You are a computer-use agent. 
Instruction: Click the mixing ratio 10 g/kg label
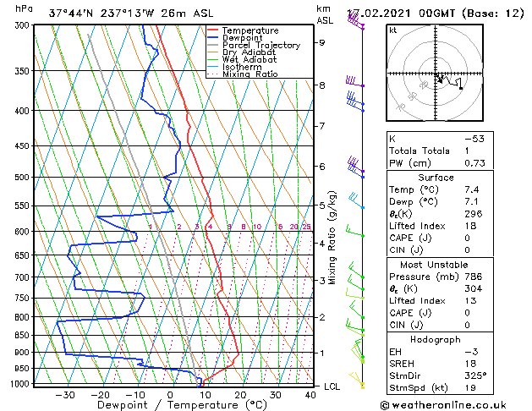(x=257, y=227)
